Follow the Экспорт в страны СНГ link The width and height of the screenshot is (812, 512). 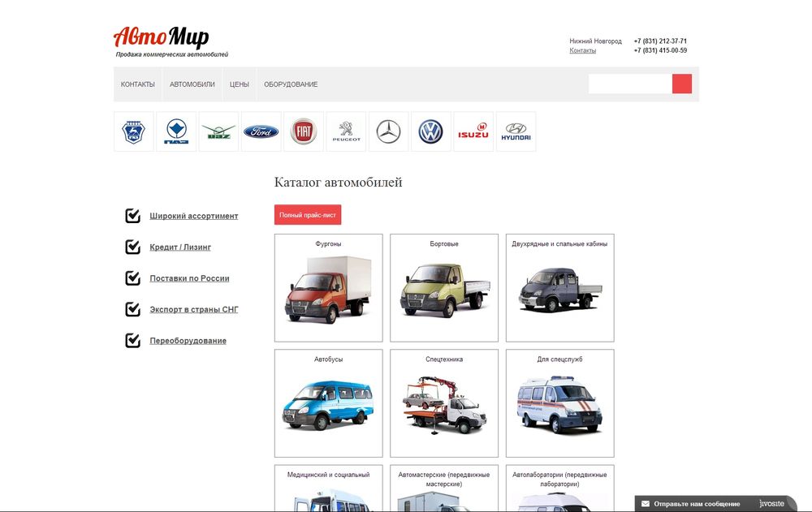(x=194, y=309)
